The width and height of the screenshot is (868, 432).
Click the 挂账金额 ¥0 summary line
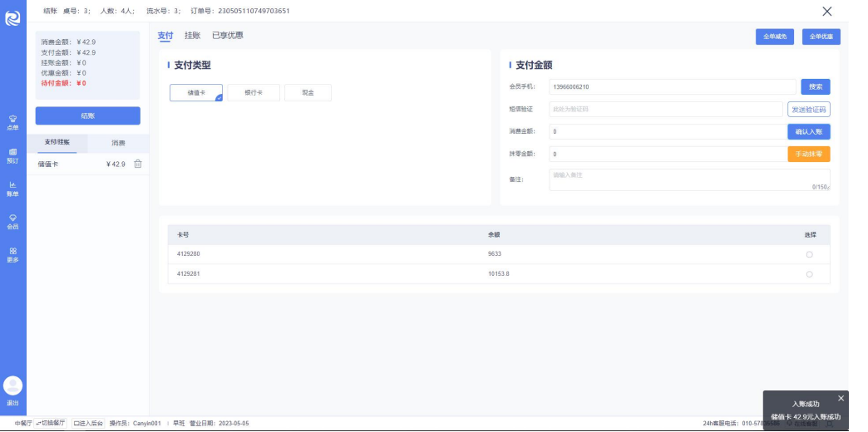click(64, 62)
